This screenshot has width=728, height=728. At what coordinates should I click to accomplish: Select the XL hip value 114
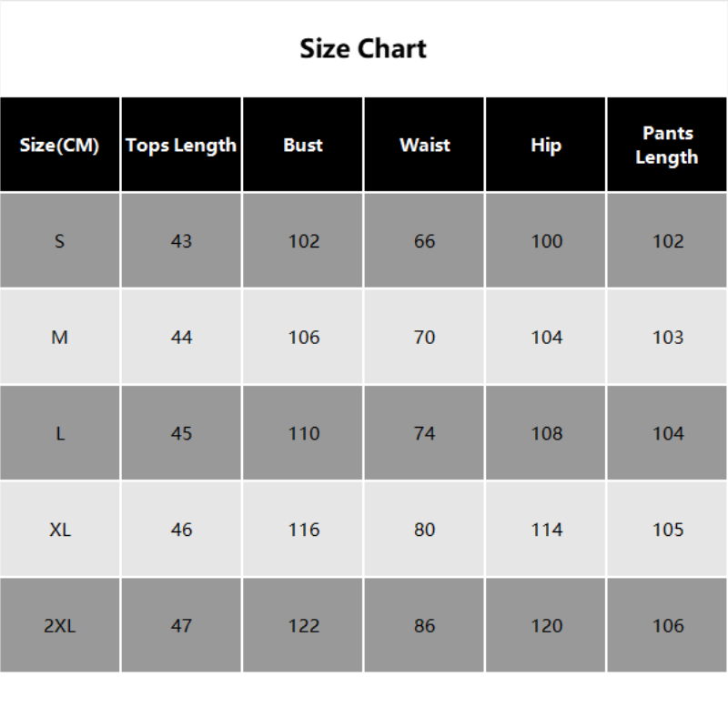(x=546, y=530)
